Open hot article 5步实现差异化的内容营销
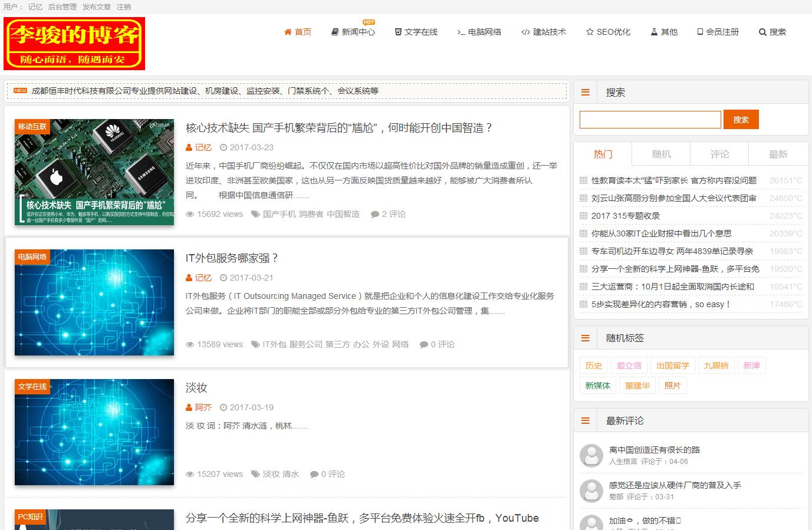The image size is (812, 530). pos(661,304)
